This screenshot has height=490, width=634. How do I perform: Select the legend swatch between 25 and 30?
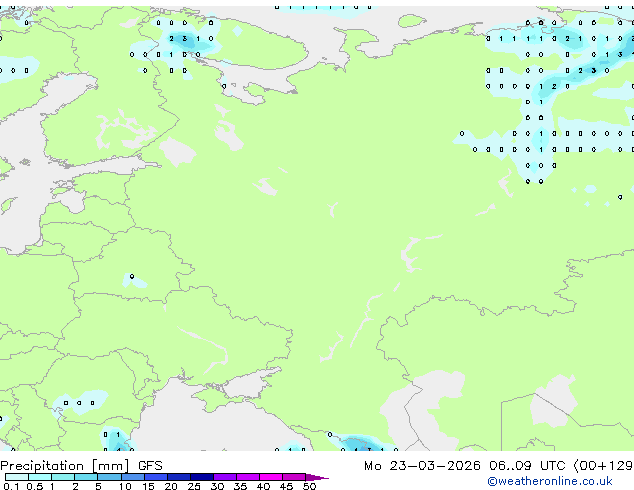[x=202, y=477]
